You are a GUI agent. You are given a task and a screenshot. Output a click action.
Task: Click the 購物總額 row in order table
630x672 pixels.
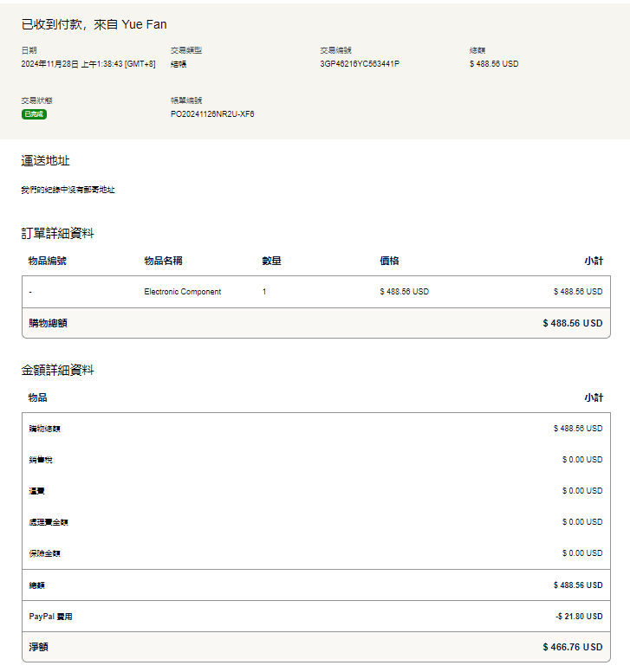point(48,323)
